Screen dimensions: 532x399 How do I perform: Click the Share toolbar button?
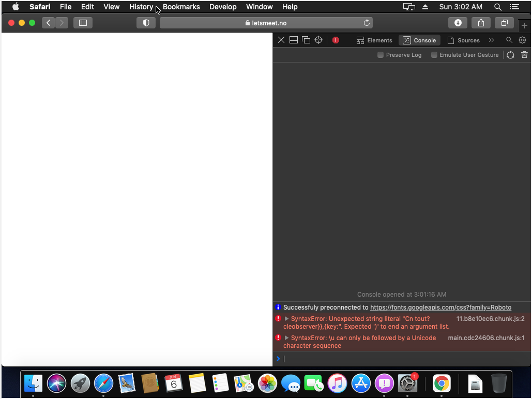481,23
